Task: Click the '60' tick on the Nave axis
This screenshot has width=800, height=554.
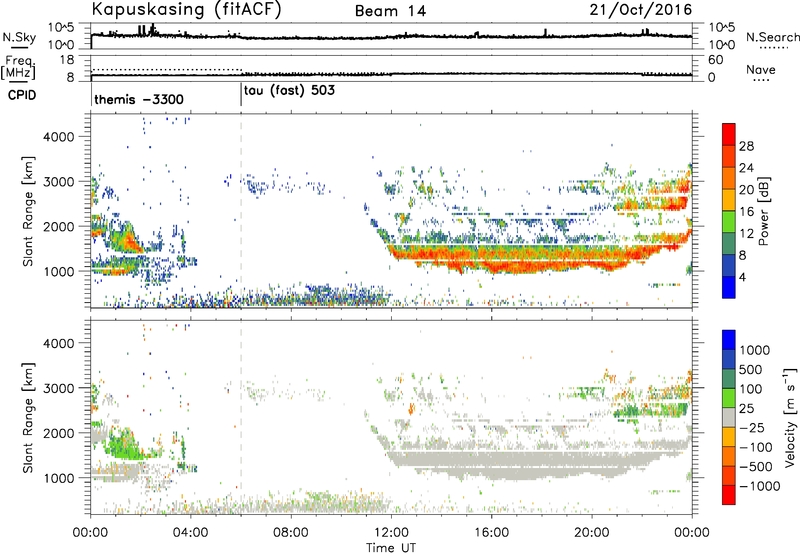Action: 715,60
